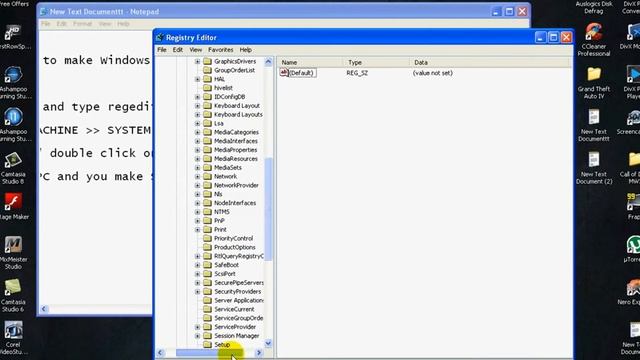
Task: Expand the SafeBoot key
Action: click(198, 265)
